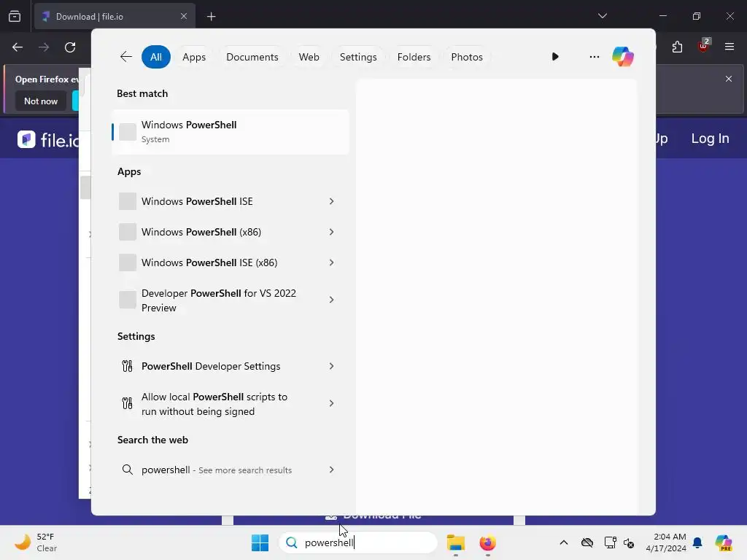This screenshot has width=747, height=560.
Task: Click Firefox back navigation arrow
Action: [x=18, y=47]
